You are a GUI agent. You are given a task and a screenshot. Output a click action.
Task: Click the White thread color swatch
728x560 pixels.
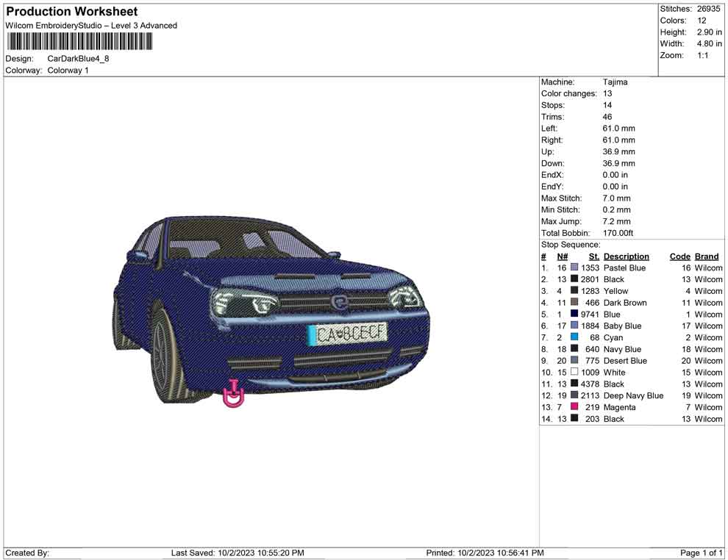[x=574, y=373]
